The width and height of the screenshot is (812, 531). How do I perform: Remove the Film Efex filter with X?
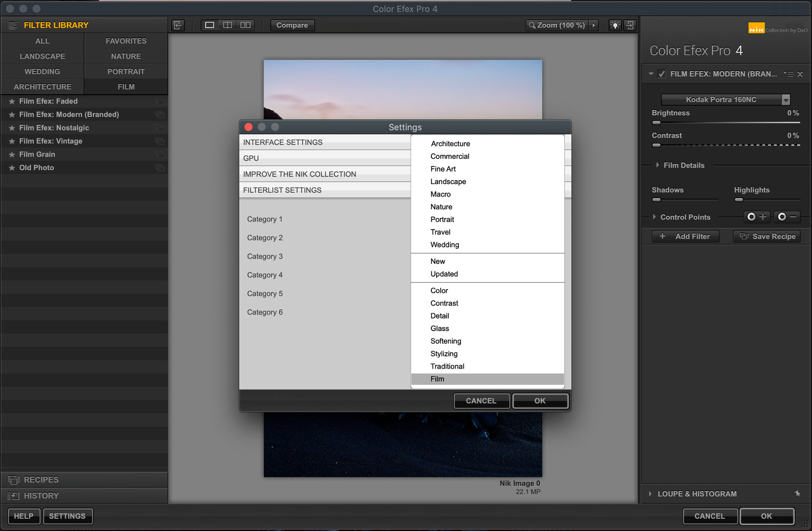coord(800,74)
